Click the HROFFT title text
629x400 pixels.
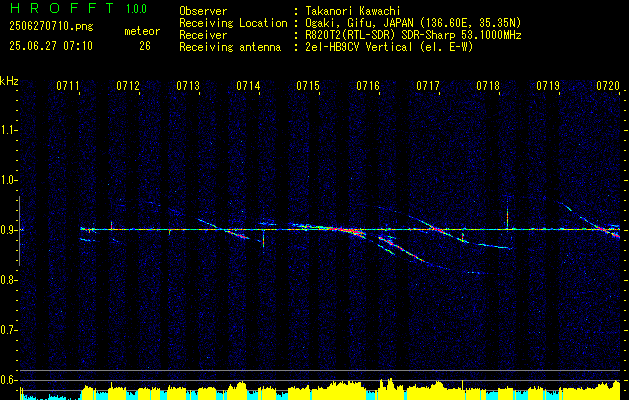(x=62, y=8)
